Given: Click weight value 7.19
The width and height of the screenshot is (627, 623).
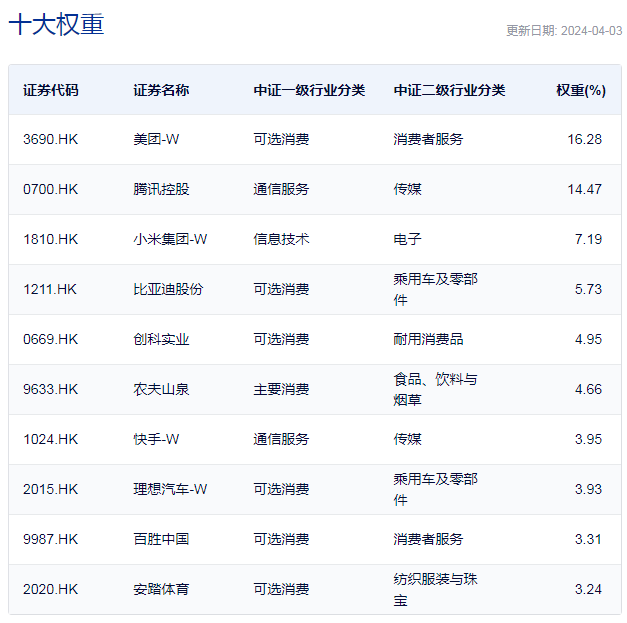Looking at the screenshot, I should (x=588, y=239).
